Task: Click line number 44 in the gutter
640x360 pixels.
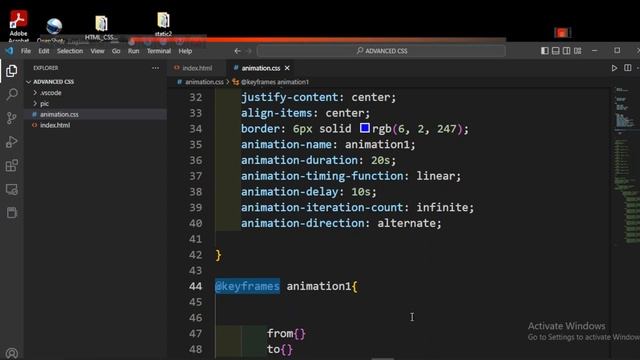Action: 196,286
